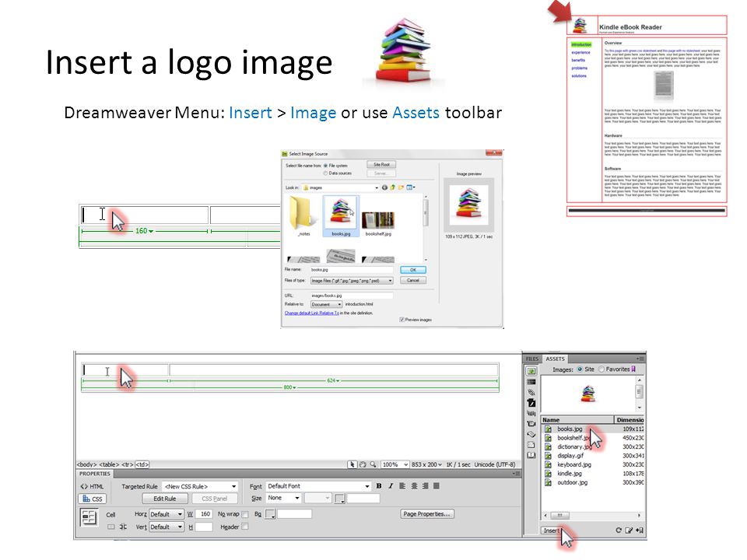Enable the Header checkbox
The width and height of the screenshot is (747, 560).
[x=245, y=527]
